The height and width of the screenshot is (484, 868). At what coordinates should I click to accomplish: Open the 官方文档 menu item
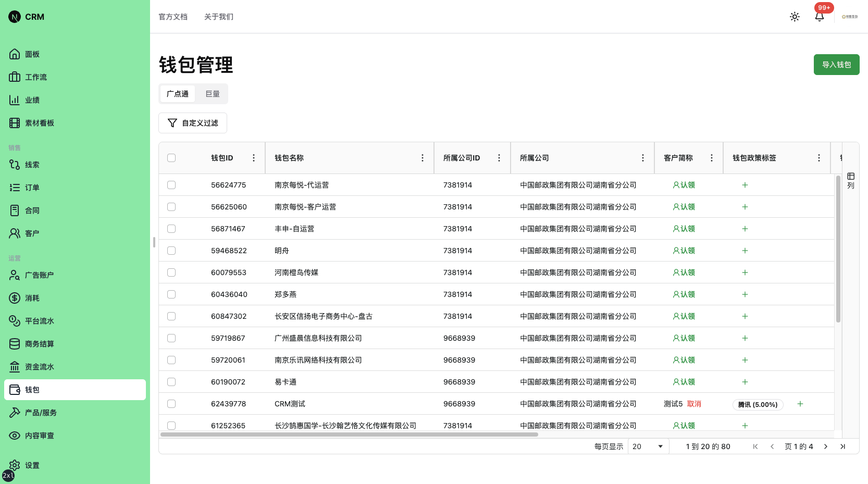[173, 17]
